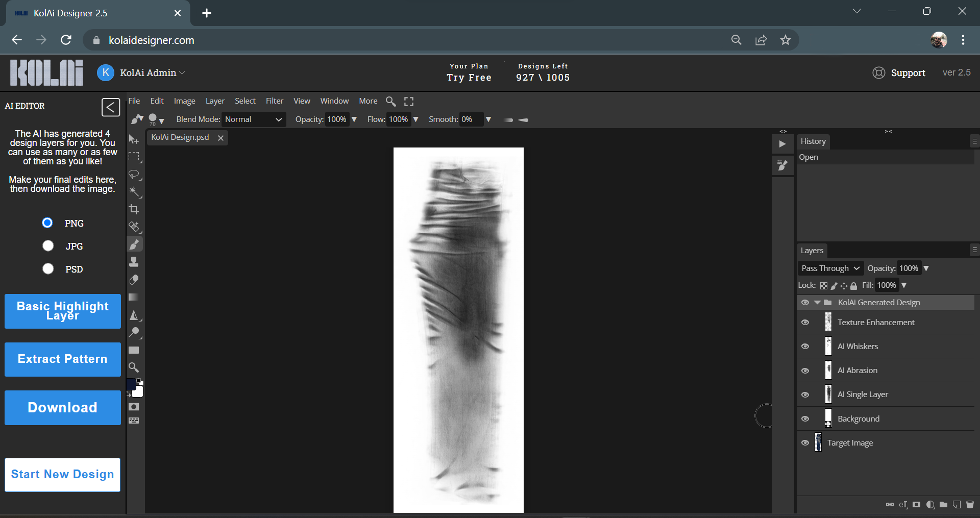This screenshot has height=518, width=980.
Task: Switch to the History tab
Action: point(813,141)
